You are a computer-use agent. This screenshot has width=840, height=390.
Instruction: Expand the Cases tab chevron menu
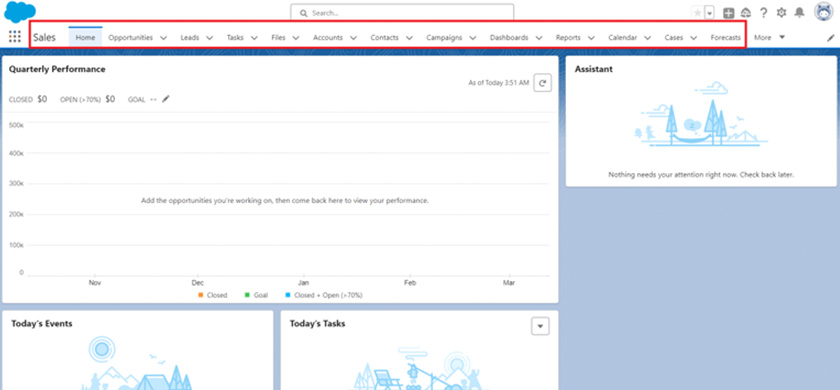(693, 38)
